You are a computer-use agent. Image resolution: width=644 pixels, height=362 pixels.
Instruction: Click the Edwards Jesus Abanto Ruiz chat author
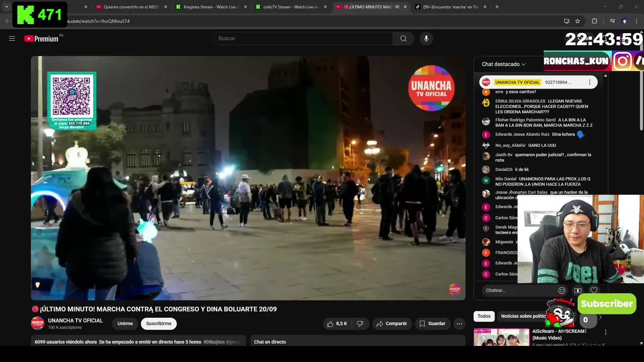522,134
